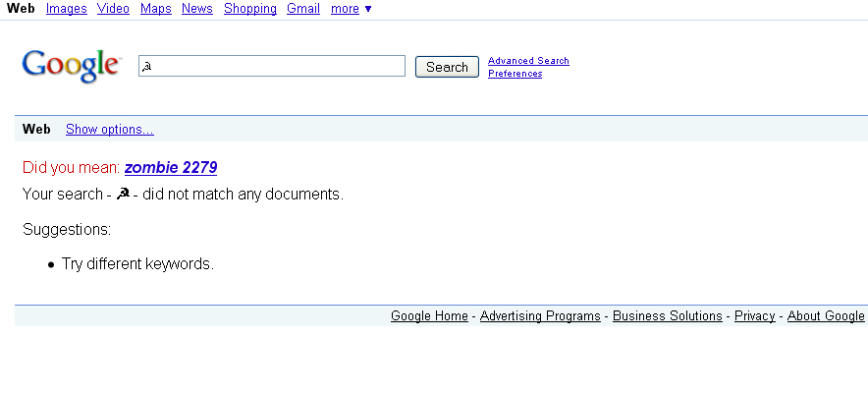Open the Preferences link

[515, 73]
